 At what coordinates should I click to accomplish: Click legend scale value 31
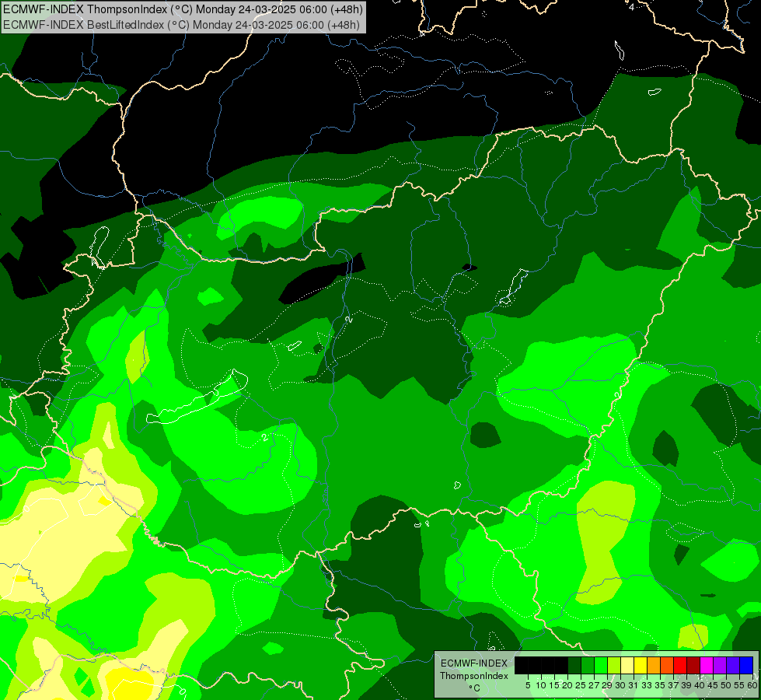[634, 685]
